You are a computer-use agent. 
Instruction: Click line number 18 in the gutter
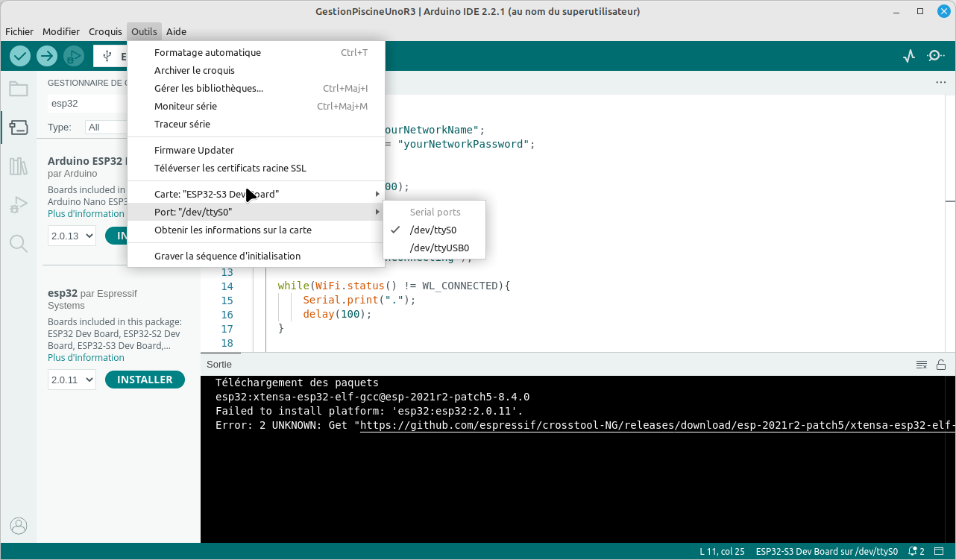pos(227,344)
